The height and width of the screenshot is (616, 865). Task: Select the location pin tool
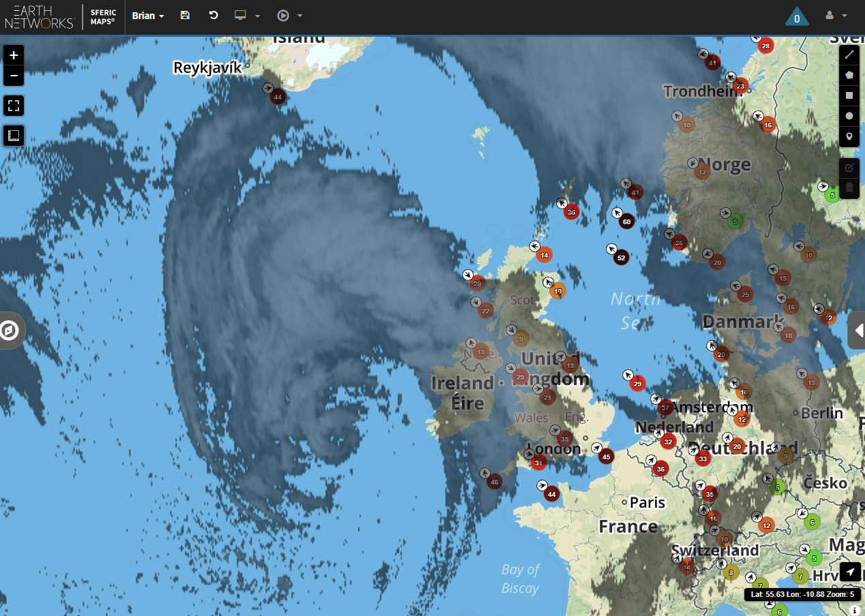(x=849, y=136)
